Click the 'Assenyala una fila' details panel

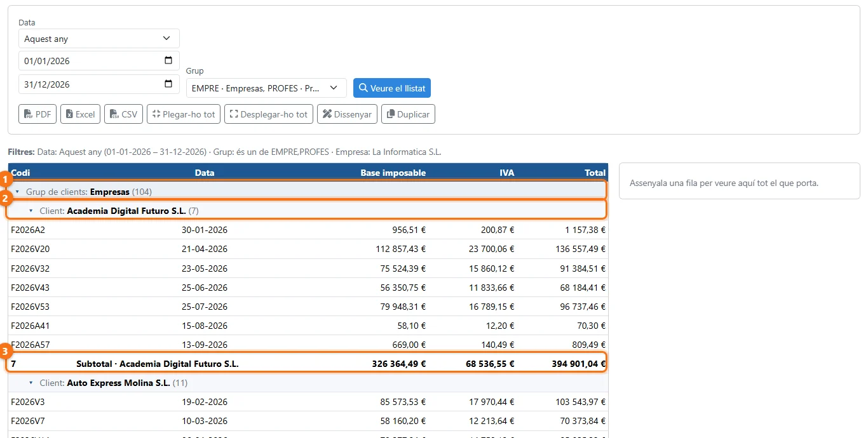coord(740,181)
